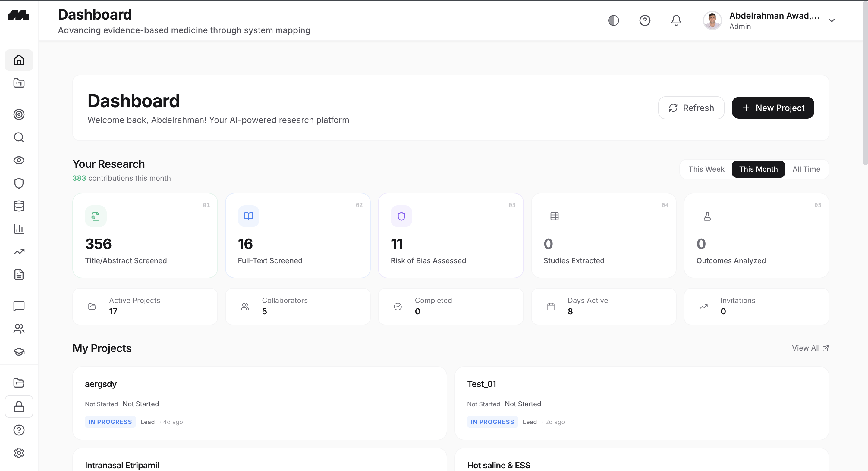Click the Refresh button
Viewport: 868px width, 471px height.
click(691, 108)
